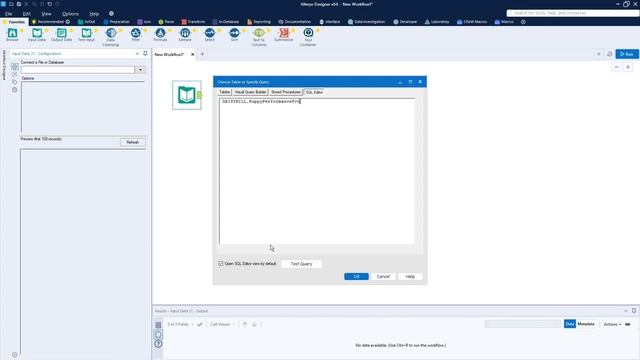Collapse the Configuration panel chevron

(137, 53)
